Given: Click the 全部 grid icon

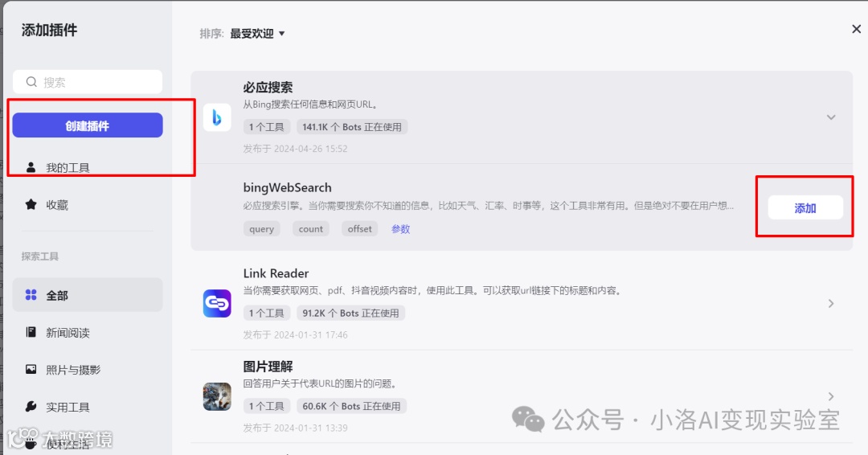Looking at the screenshot, I should [31, 295].
